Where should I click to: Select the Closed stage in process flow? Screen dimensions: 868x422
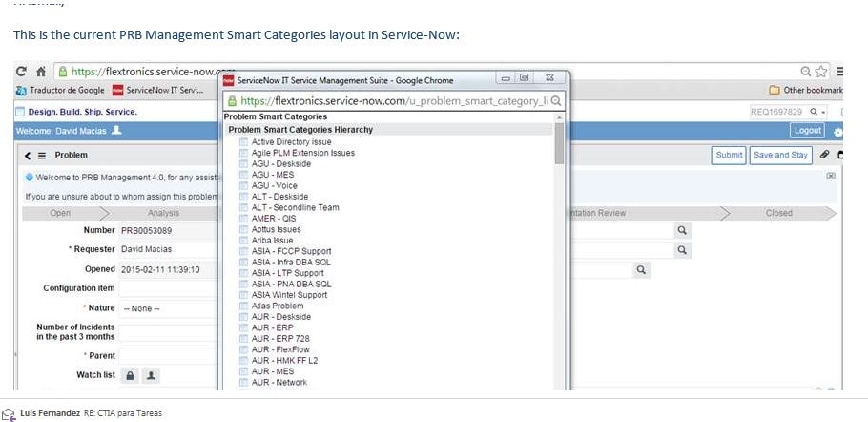[x=778, y=213]
